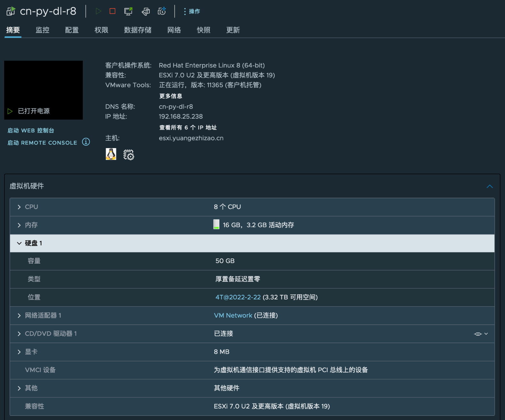Switch to the 摘要 tab
The image size is (505, 420).
[x=13, y=30]
